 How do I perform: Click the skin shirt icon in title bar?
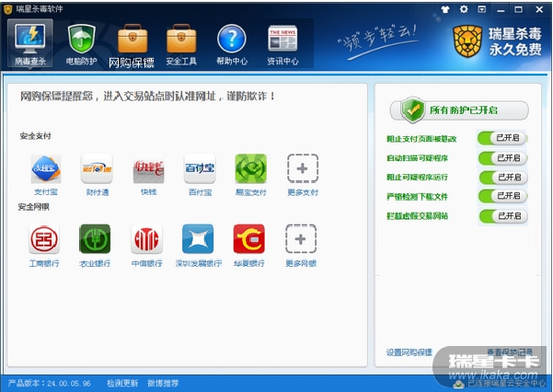tap(445, 9)
